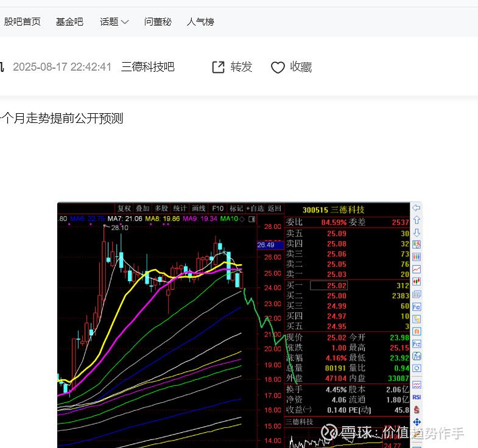
Task: Click the MA8: 19.86 indicator label
Action: click(163, 219)
